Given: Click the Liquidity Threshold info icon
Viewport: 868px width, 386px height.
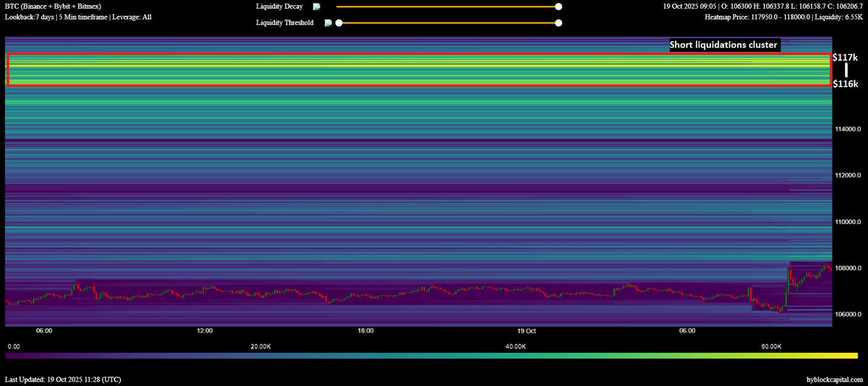Looking at the screenshot, I should 328,22.
